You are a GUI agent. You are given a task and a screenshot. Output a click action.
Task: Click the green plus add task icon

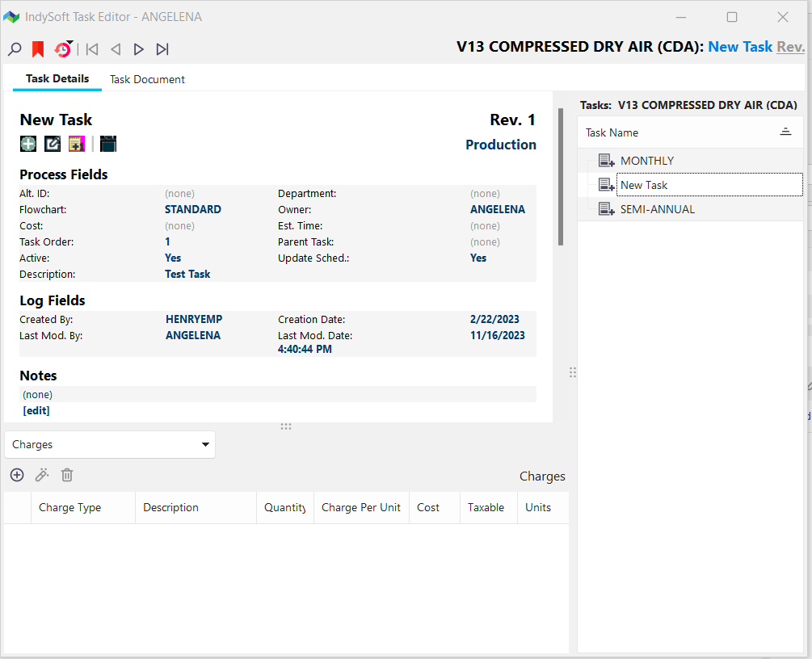(x=28, y=144)
